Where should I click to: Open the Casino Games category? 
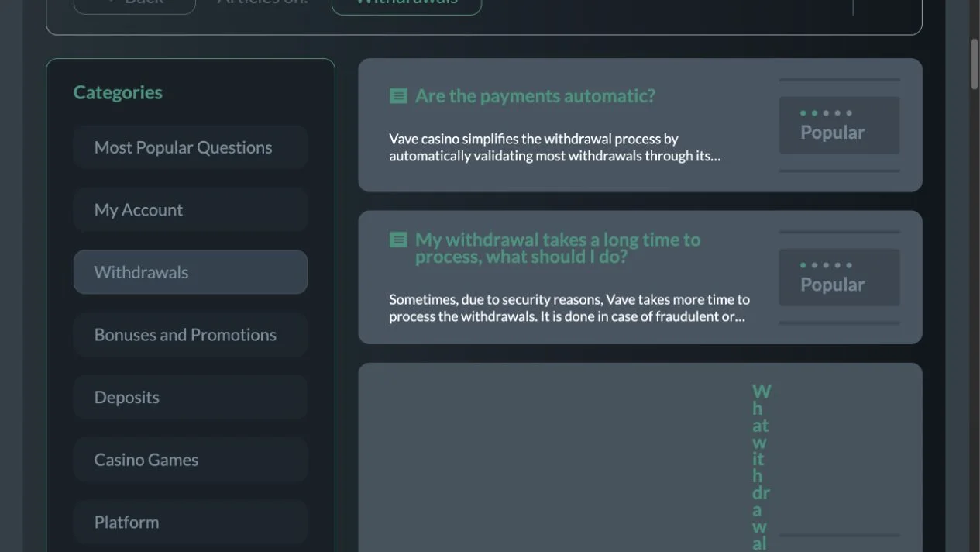click(191, 460)
